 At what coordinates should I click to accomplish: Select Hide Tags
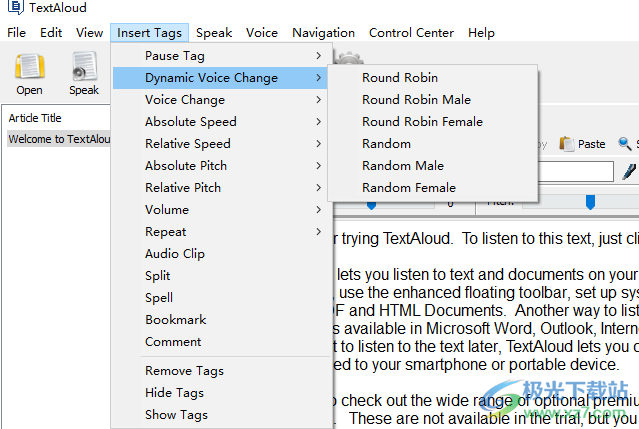pos(220,393)
